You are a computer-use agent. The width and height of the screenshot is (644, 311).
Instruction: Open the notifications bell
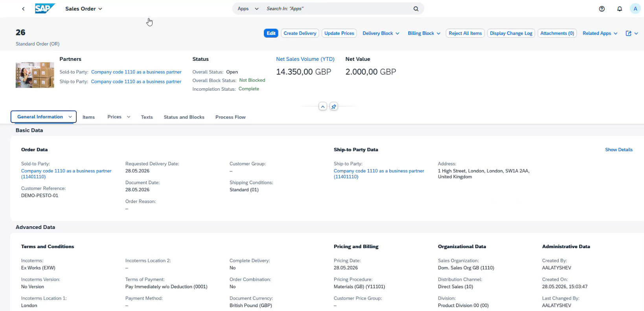[x=620, y=9]
